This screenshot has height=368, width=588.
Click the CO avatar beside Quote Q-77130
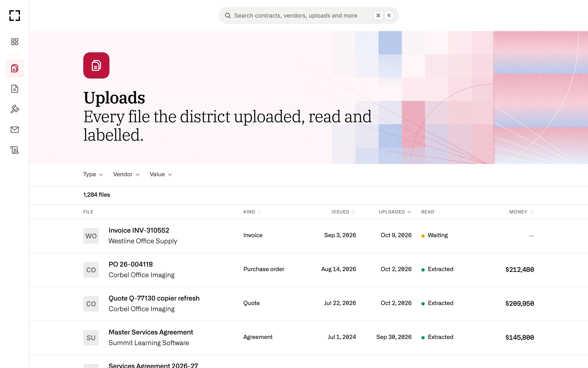tap(91, 304)
